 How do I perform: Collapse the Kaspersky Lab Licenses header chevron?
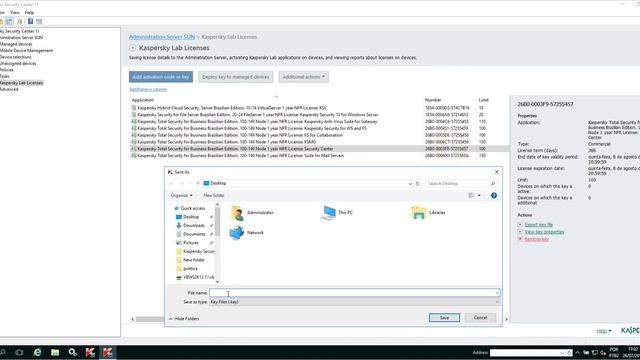tap(132, 48)
